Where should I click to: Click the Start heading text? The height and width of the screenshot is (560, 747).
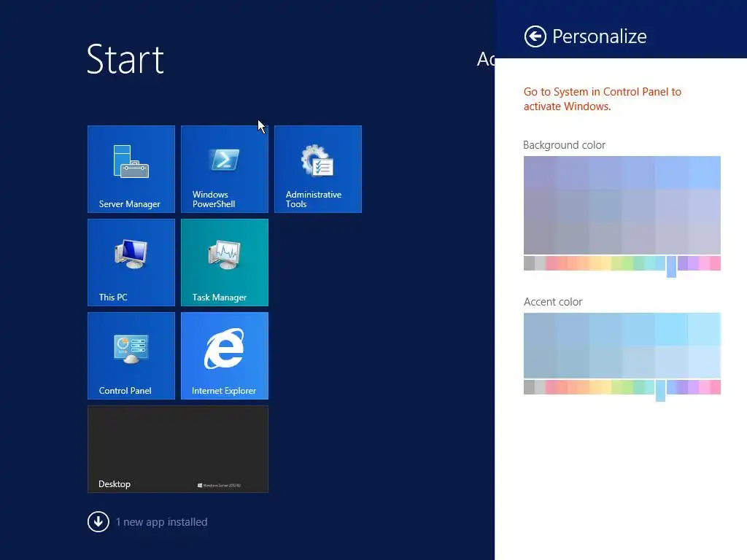[125, 60]
